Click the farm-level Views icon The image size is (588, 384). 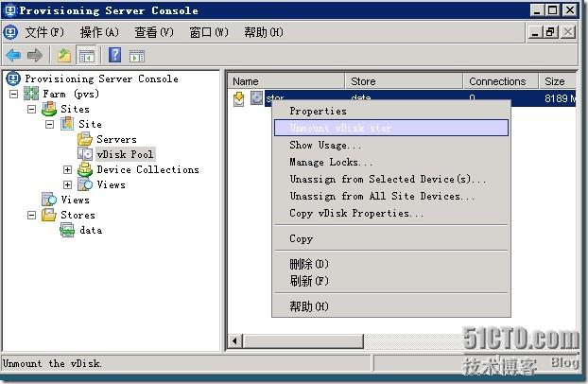click(x=49, y=200)
